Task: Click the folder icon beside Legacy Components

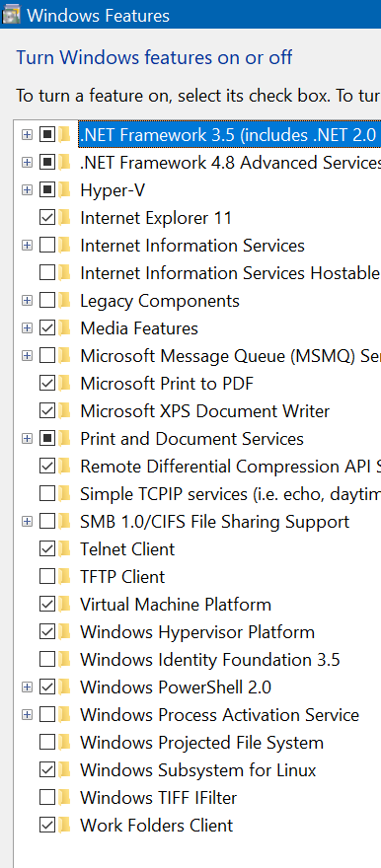Action: (65, 301)
